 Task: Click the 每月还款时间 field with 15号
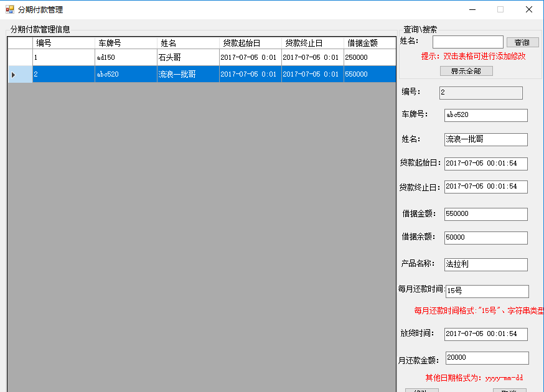pyautogui.click(x=487, y=291)
